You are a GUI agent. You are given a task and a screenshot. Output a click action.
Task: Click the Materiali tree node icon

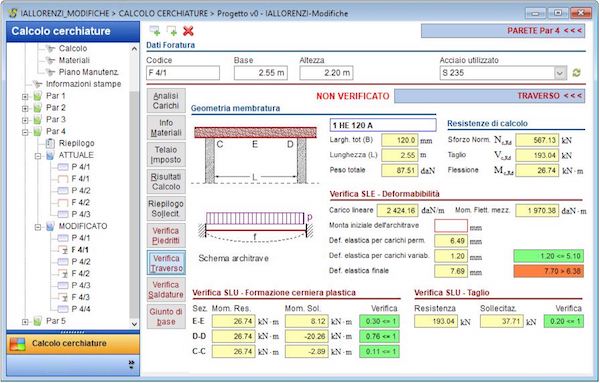point(51,60)
